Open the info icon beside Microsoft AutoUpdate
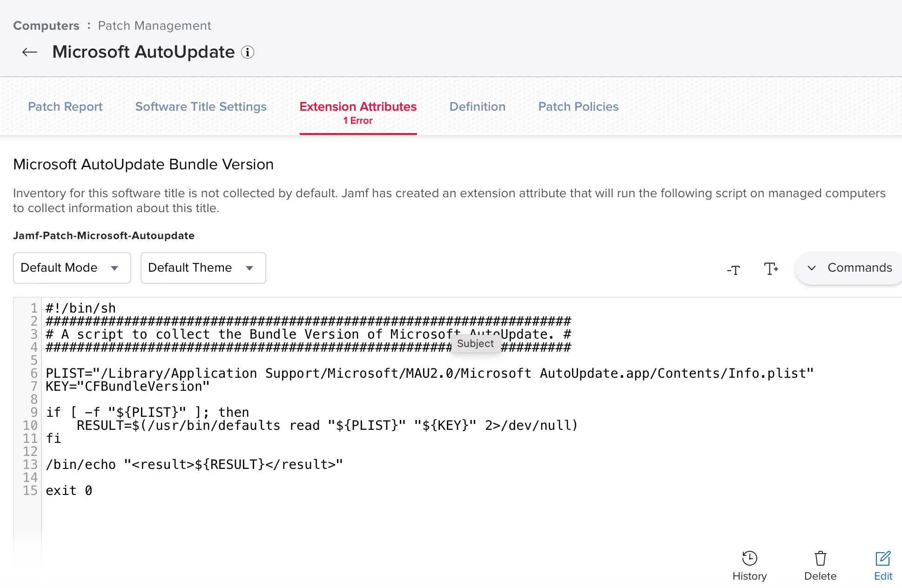The image size is (902, 588). (x=248, y=52)
